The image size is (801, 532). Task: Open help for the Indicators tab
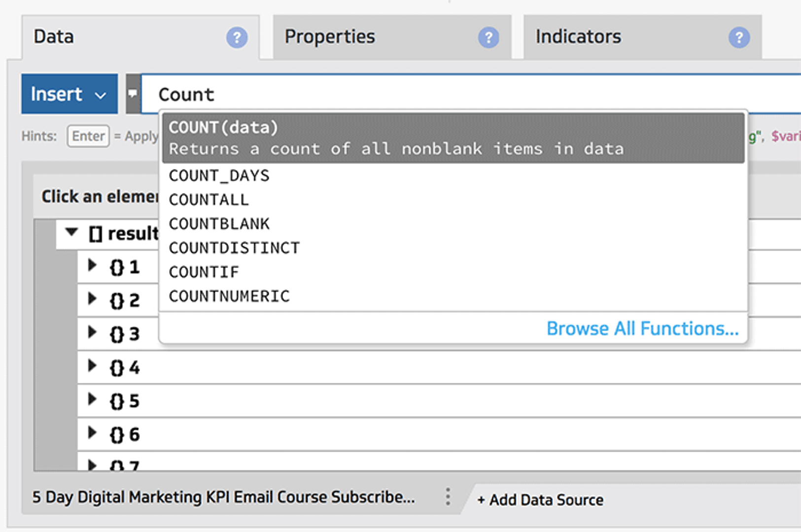(x=738, y=37)
